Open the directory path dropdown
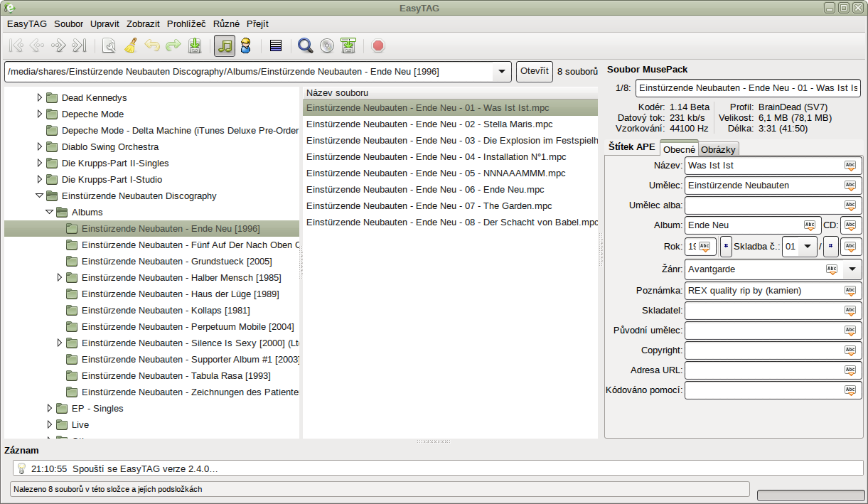The width and height of the screenshot is (868, 504). tap(501, 72)
